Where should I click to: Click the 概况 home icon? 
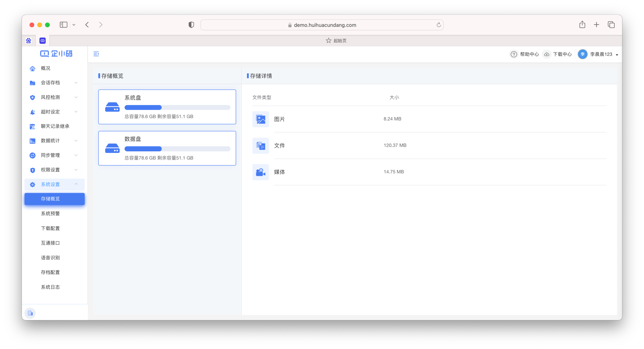click(x=32, y=68)
